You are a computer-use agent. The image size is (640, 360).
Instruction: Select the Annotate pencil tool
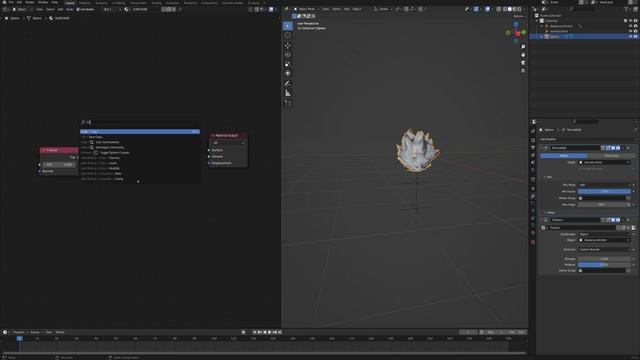(288, 83)
